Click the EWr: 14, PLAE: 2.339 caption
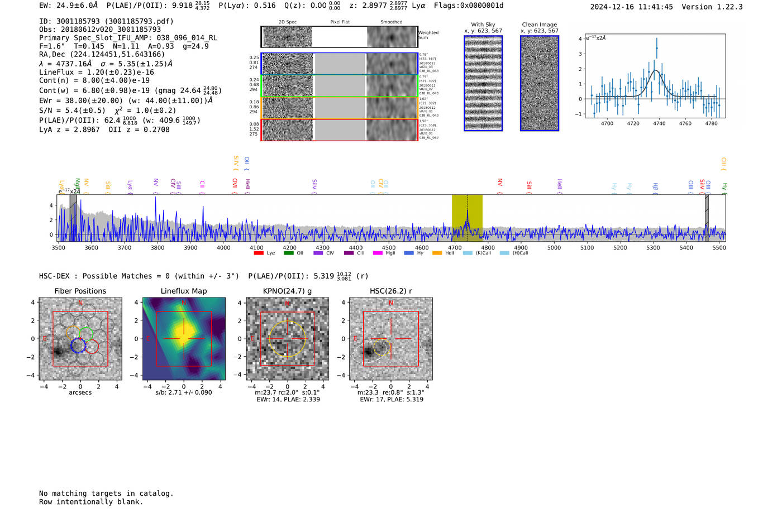782x532 pixels. click(x=288, y=400)
